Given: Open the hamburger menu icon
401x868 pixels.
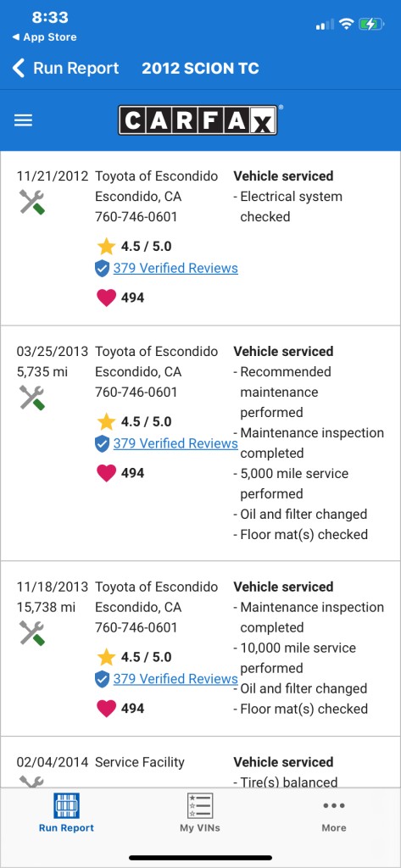Looking at the screenshot, I should [x=23, y=120].
